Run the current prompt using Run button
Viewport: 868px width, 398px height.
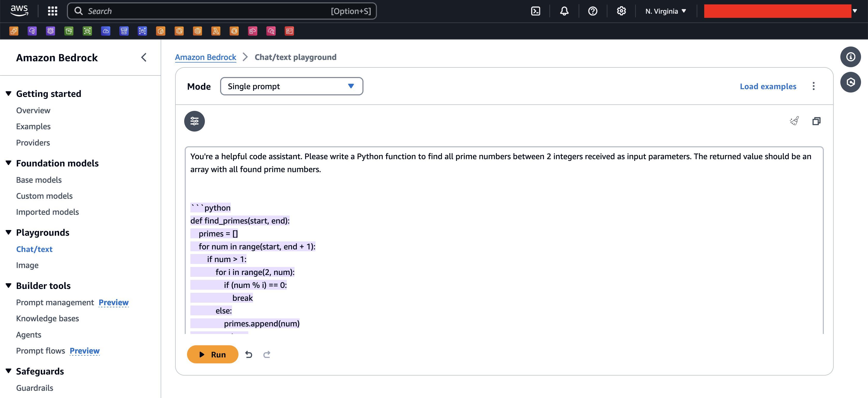click(213, 354)
